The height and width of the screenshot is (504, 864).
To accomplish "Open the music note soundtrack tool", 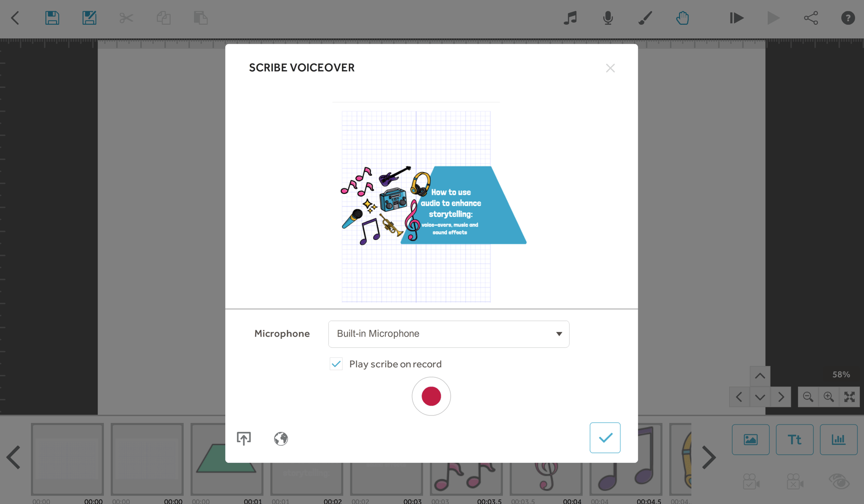I will point(570,18).
